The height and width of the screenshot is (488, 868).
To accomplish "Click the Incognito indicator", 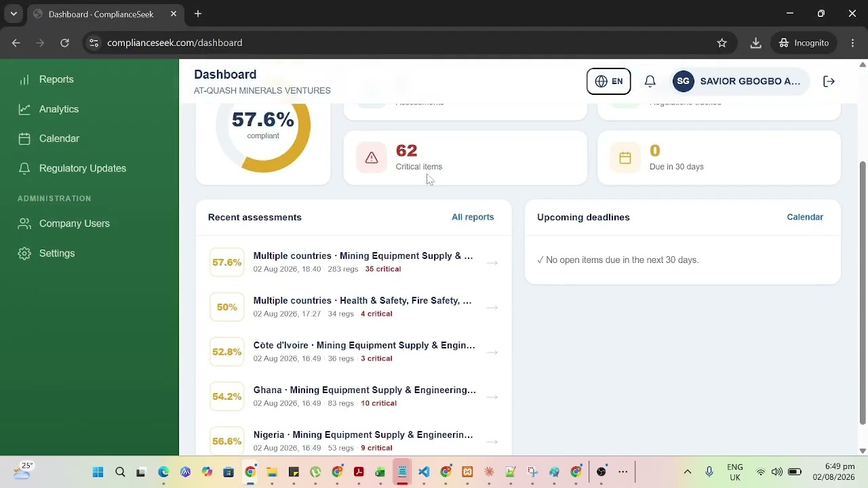I will 804,43.
